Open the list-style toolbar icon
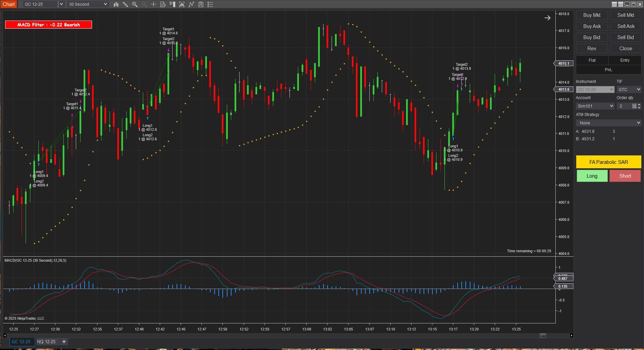 point(210,4)
